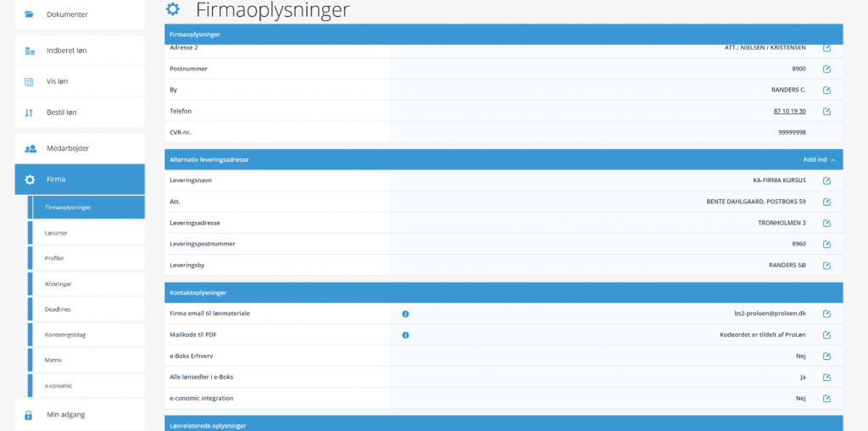The image size is (868, 431).
Task: Edit e-conomic integration setting
Action: 826,398
